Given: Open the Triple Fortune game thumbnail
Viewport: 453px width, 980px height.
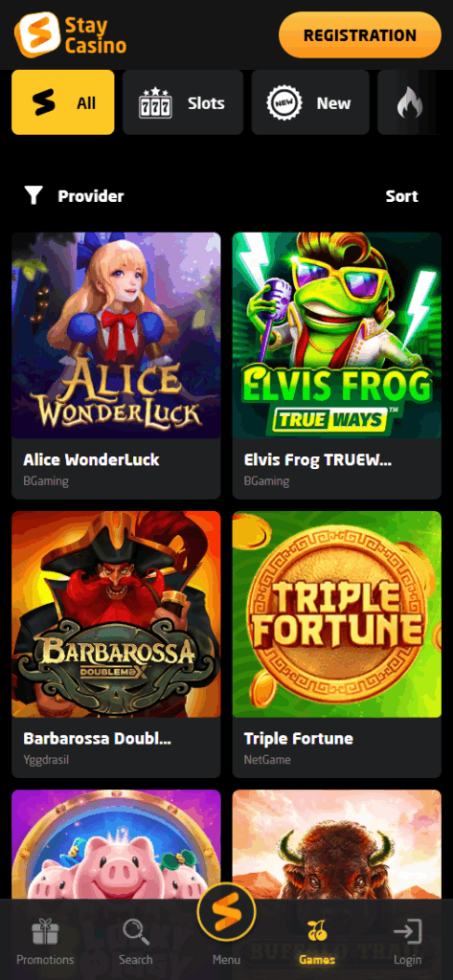Looking at the screenshot, I should [336, 614].
